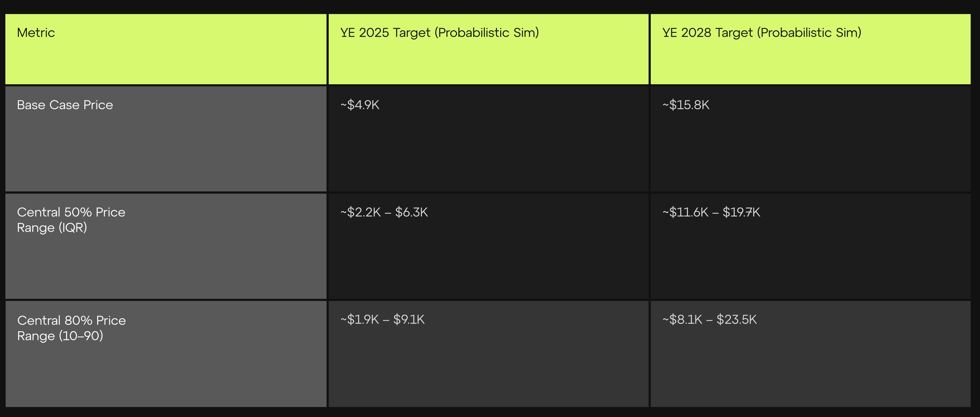
Task: Click the "Range (IQR)" text line
Action: [x=52, y=227]
